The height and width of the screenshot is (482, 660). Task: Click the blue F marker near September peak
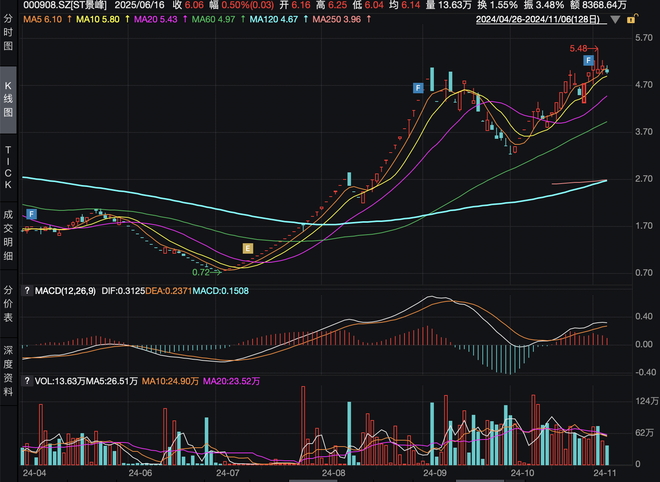[418, 89]
